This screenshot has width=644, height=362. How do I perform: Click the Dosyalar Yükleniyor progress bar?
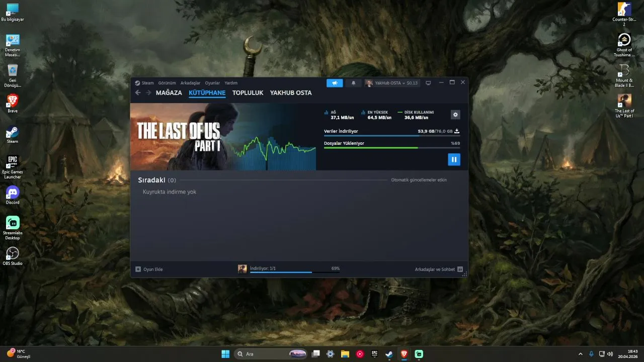pyautogui.click(x=392, y=148)
